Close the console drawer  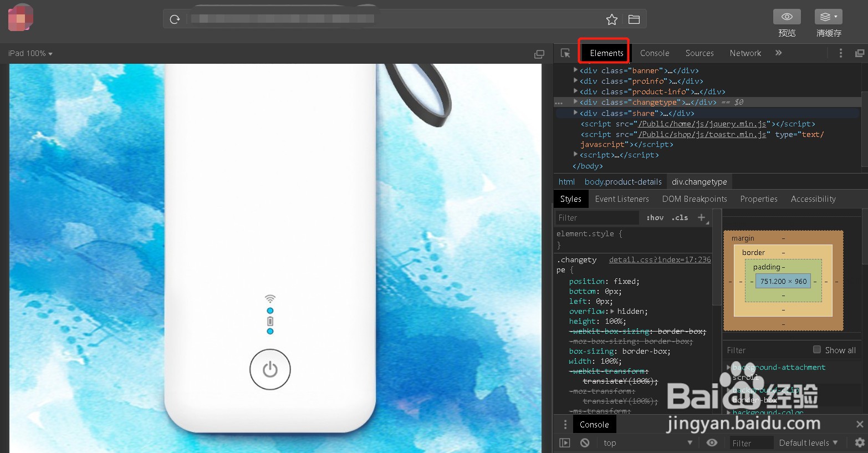point(860,424)
